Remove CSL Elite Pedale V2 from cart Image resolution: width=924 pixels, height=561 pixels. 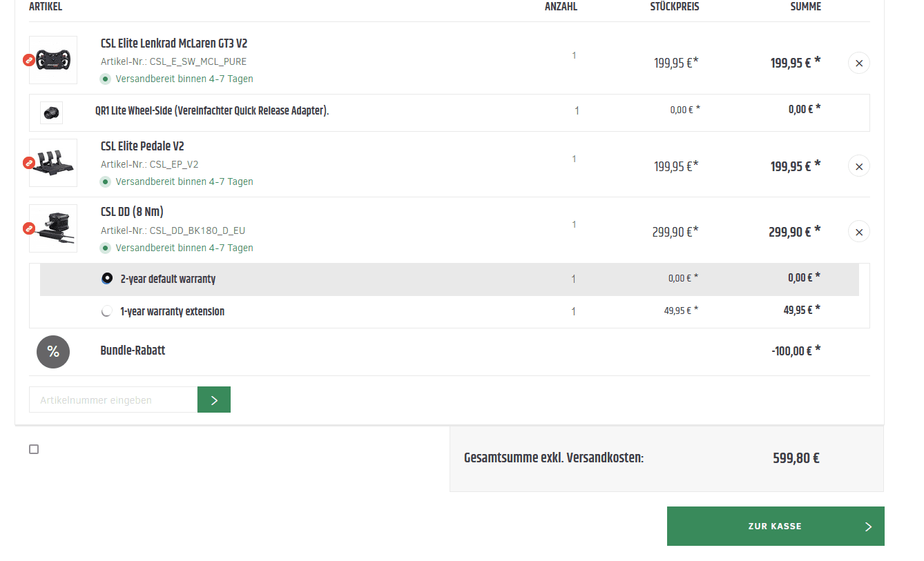tap(859, 166)
